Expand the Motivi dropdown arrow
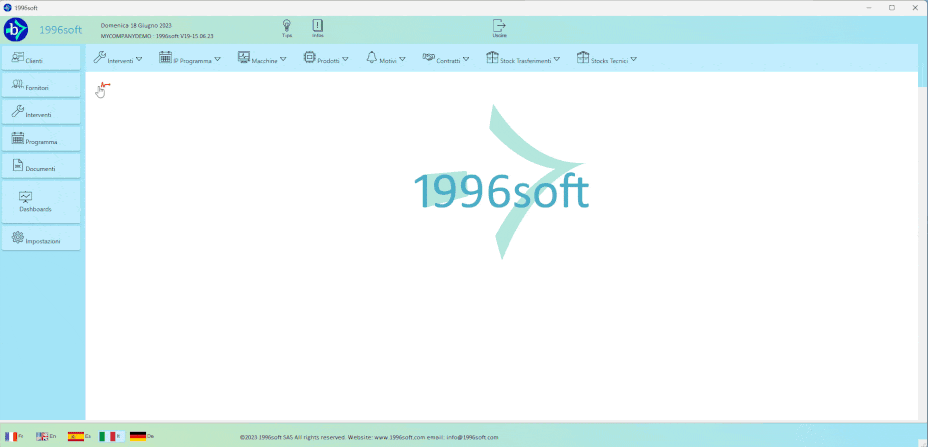Image resolution: width=928 pixels, height=447 pixels. tap(402, 59)
